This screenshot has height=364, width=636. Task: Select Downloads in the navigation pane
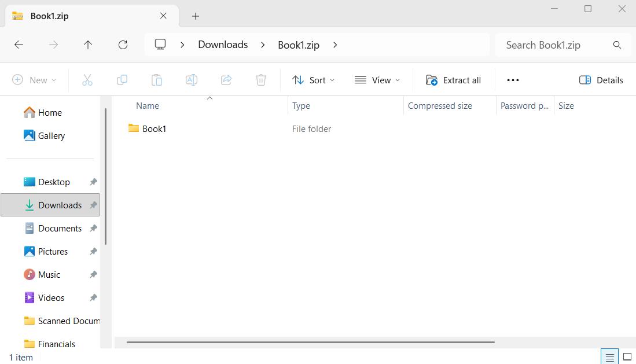[50, 205]
